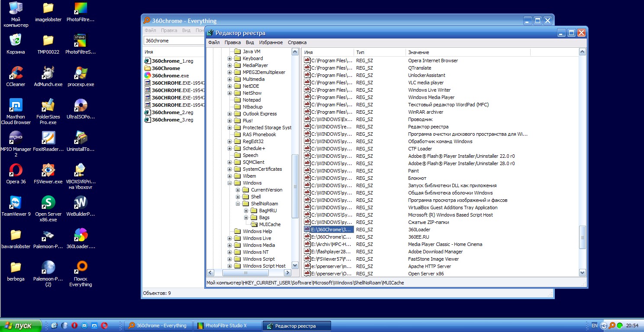Launch CCleaner from the desktop
The image size is (644, 332).
point(16,76)
